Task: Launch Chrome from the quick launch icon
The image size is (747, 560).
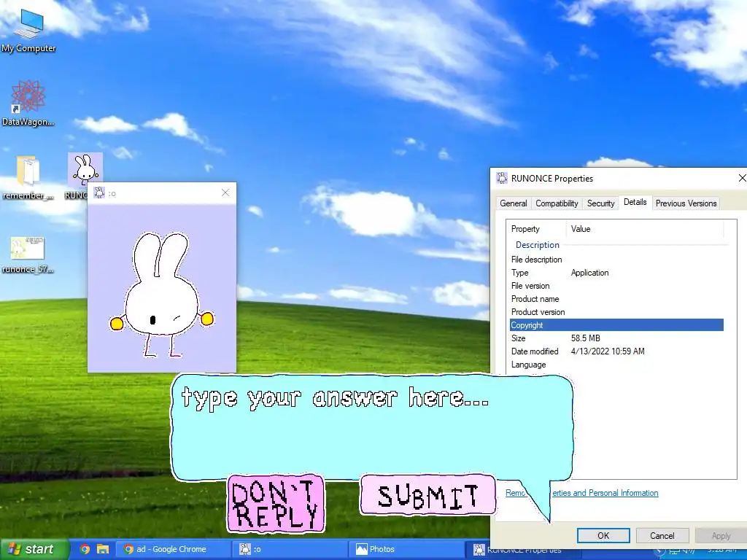Action: 85,549
